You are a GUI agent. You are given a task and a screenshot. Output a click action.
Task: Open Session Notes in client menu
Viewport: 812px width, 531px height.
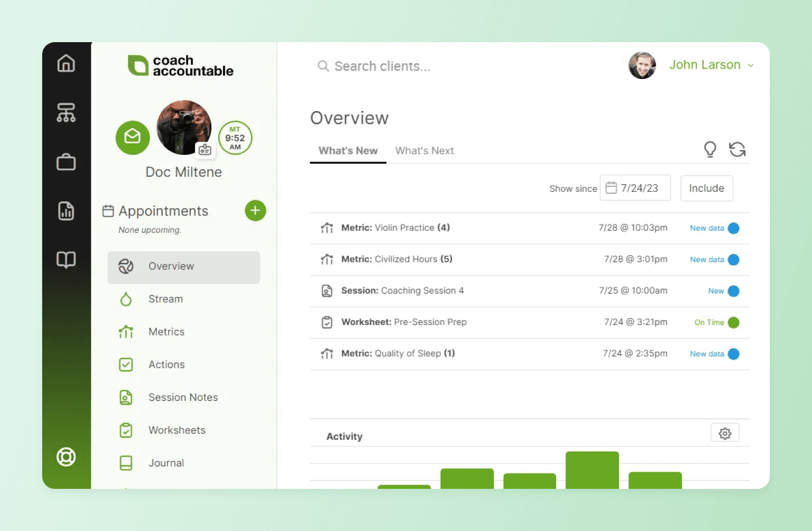pyautogui.click(x=183, y=397)
